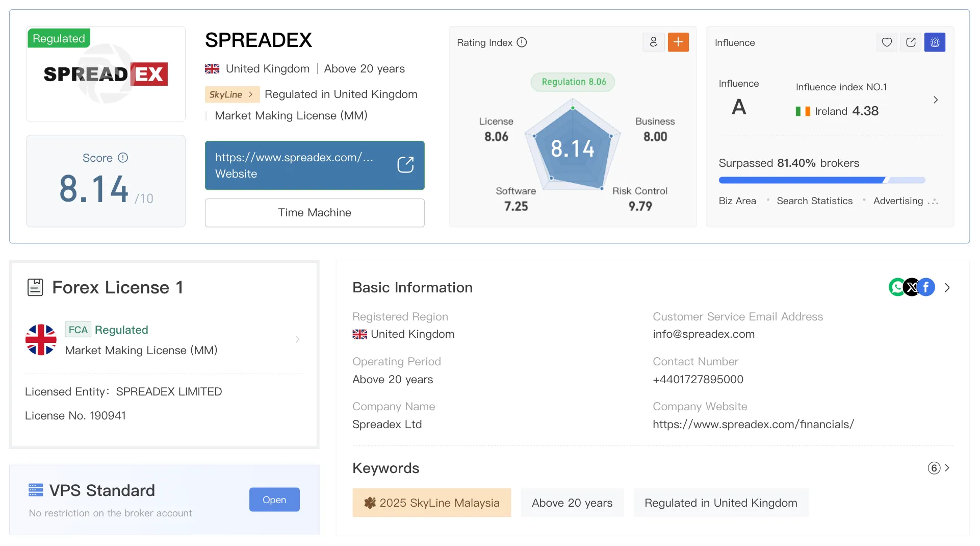Select the Advertising tab
This screenshot has height=546, width=980.
898,201
